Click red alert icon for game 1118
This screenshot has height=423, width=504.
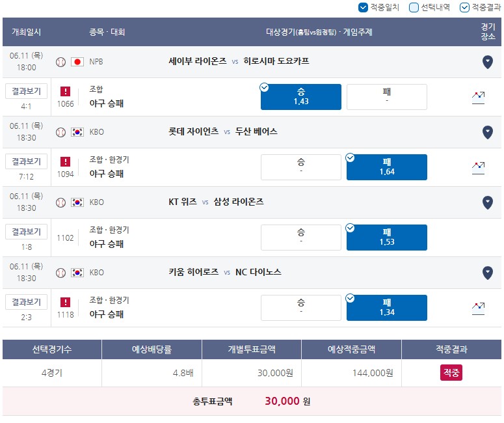point(65,302)
